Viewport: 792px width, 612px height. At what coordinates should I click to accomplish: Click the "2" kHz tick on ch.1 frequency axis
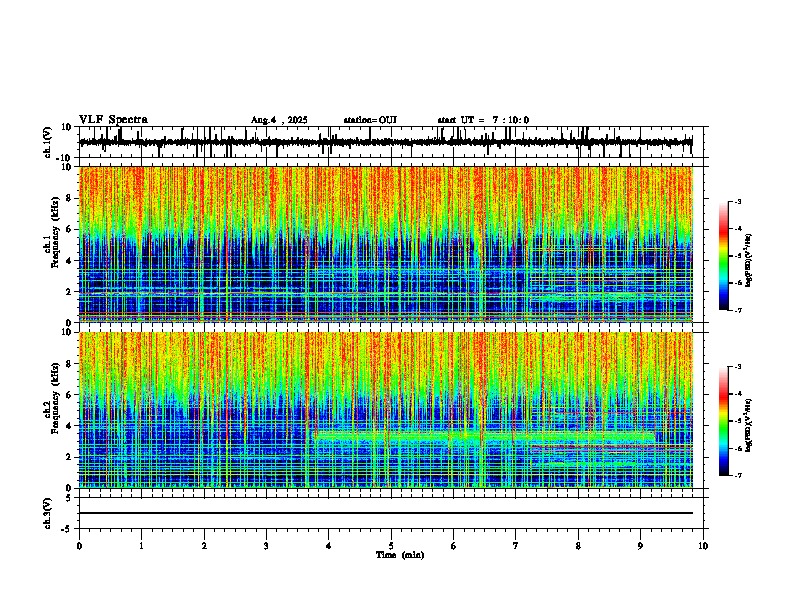[x=70, y=291]
